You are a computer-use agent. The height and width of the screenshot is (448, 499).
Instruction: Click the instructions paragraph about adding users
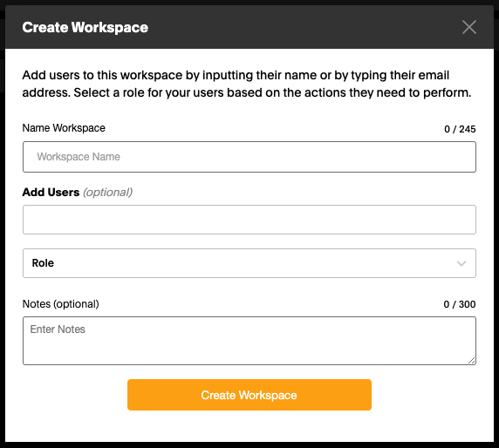(247, 84)
